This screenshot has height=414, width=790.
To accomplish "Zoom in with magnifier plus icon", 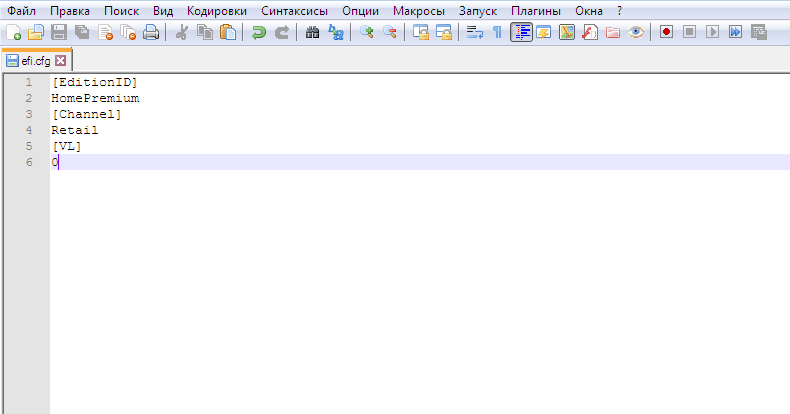I will [x=366, y=33].
